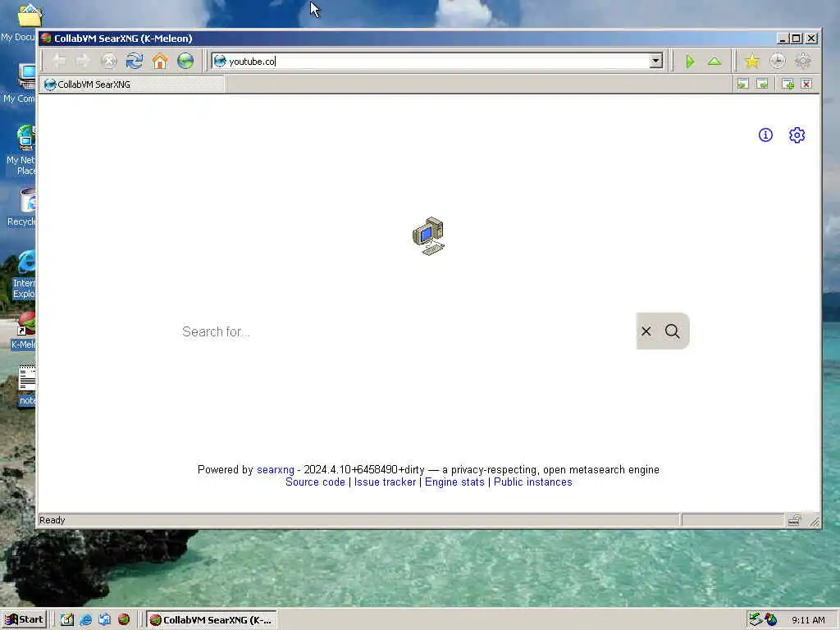
Task: Open the Source code link
Action: [x=315, y=482]
